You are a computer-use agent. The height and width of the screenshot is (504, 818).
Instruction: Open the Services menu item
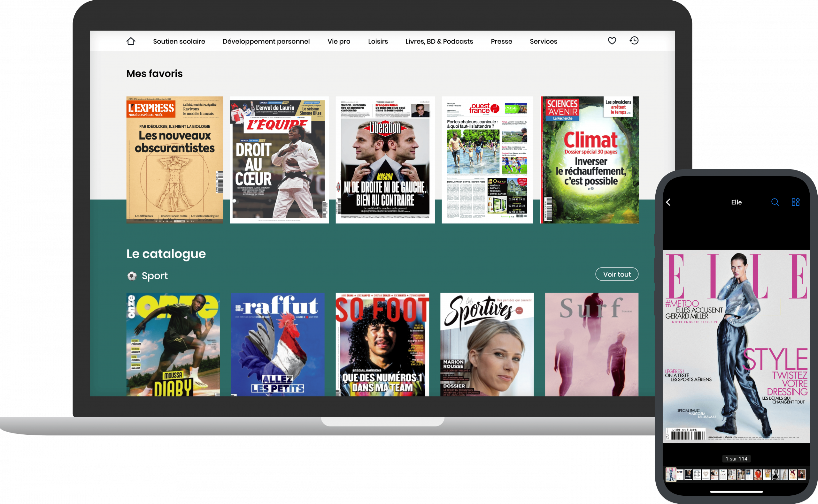click(543, 41)
